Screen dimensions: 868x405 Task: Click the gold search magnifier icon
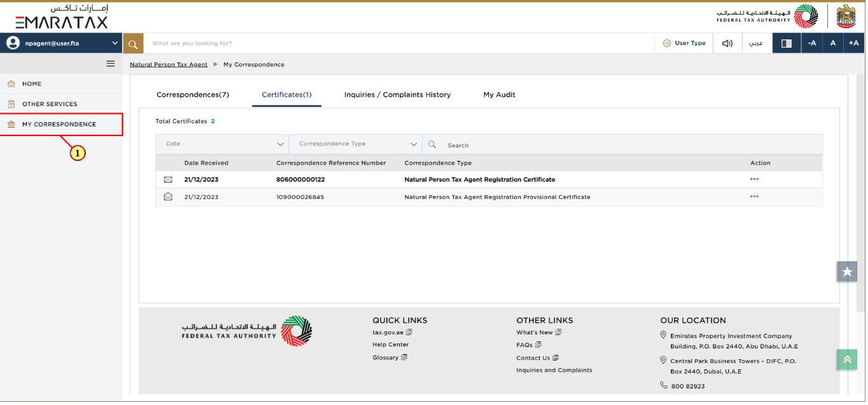(x=133, y=43)
